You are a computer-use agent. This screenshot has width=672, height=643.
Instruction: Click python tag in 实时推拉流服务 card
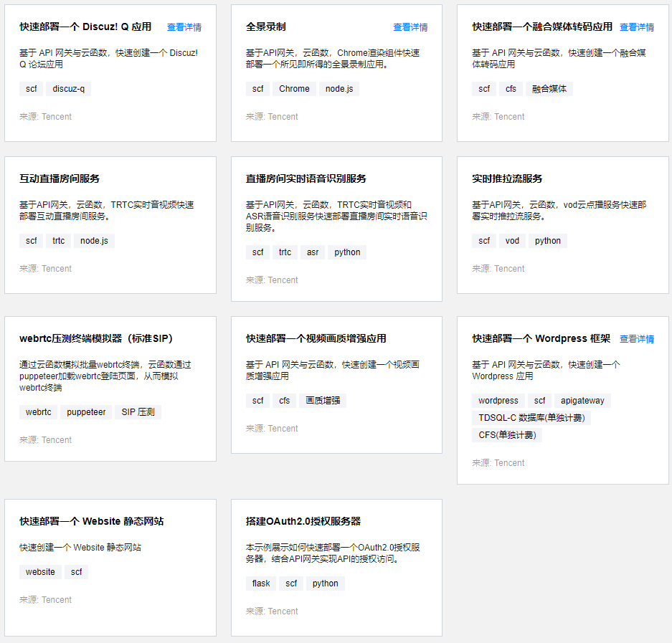coord(548,241)
